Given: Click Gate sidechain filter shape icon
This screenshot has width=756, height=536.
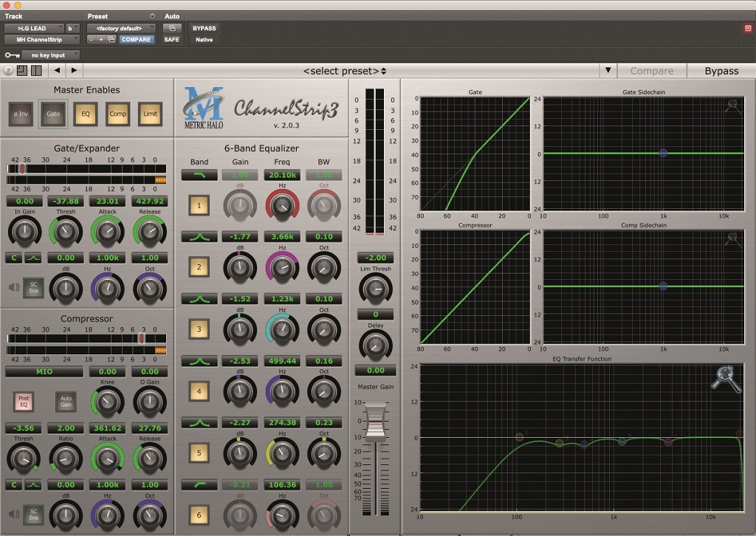Looking at the screenshot, I should tap(33, 258).
